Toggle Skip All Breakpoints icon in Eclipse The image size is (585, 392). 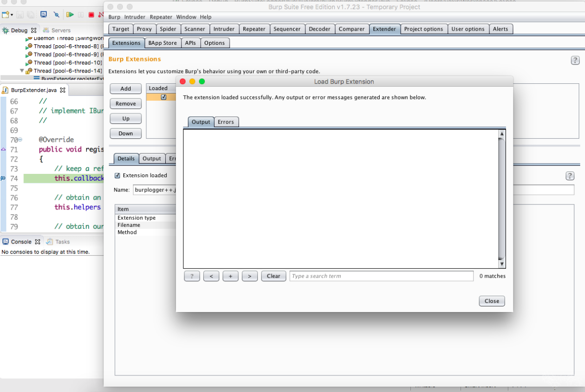[57, 15]
